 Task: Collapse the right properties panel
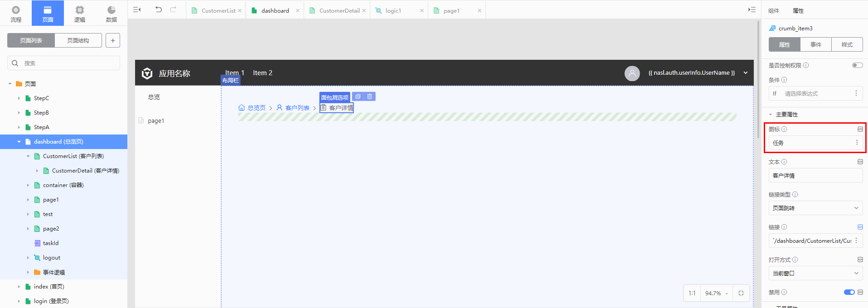752,10
